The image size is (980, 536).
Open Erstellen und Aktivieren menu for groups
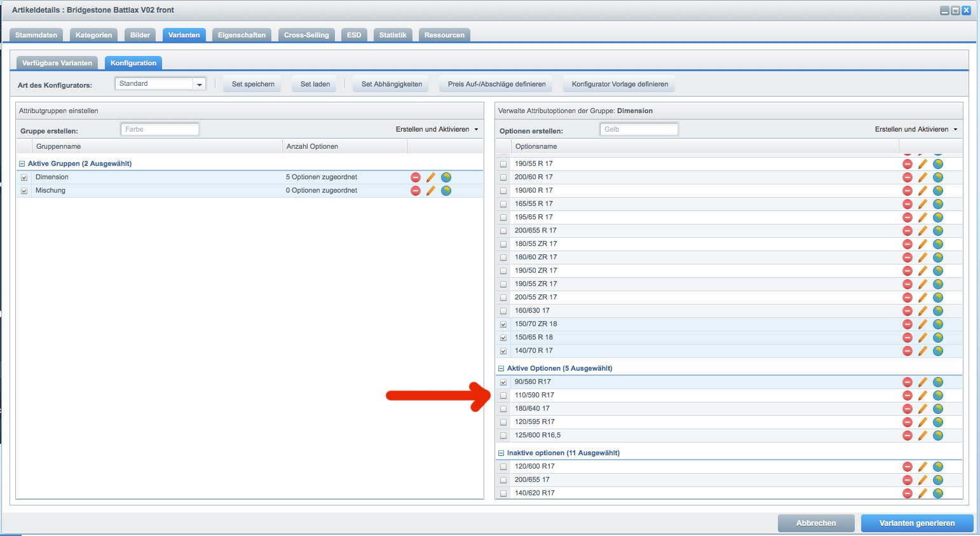437,129
